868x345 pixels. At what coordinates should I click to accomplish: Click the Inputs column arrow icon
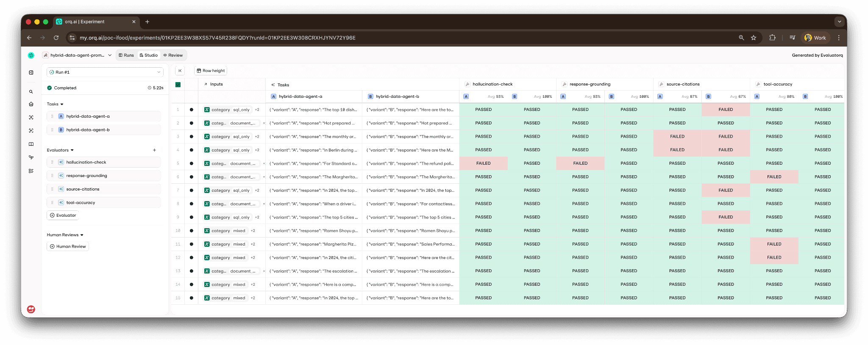point(206,84)
